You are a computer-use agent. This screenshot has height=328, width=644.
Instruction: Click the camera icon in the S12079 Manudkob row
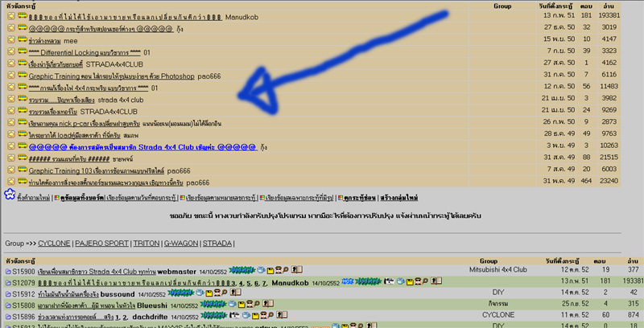tap(389, 281)
